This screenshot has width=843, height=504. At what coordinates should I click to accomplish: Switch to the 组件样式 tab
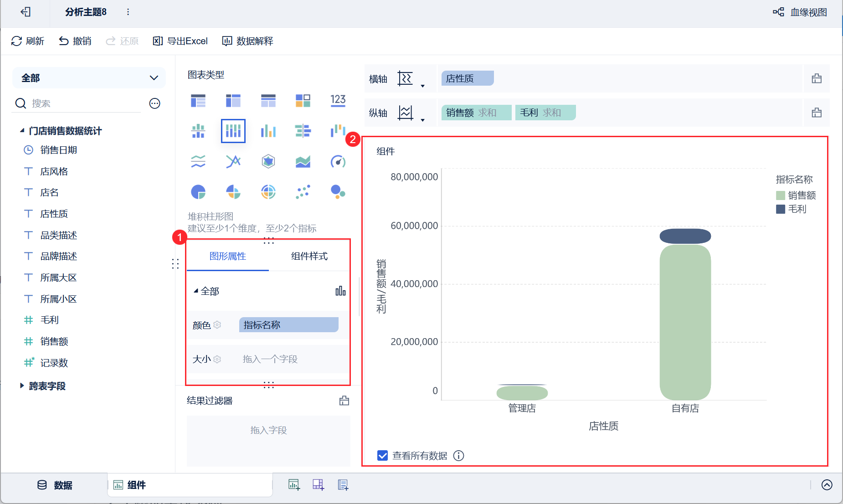click(x=309, y=256)
